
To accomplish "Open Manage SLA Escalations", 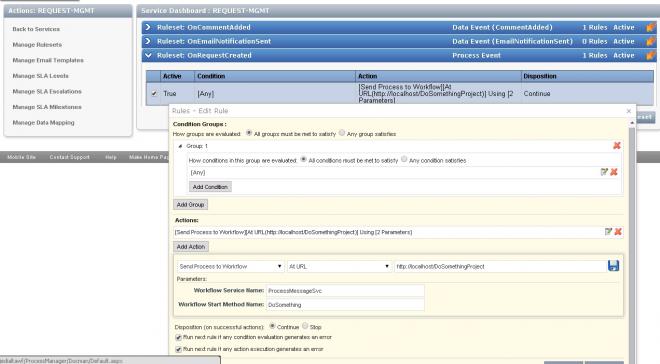I will [x=47, y=91].
